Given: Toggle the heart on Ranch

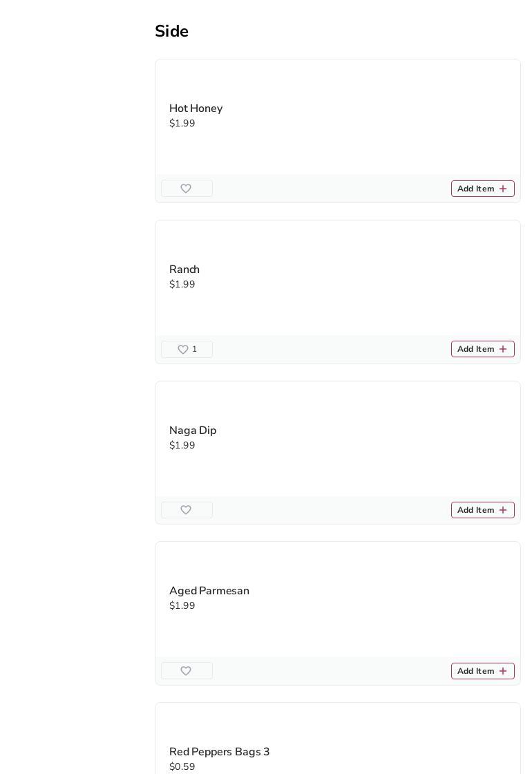Looking at the screenshot, I should (183, 350).
